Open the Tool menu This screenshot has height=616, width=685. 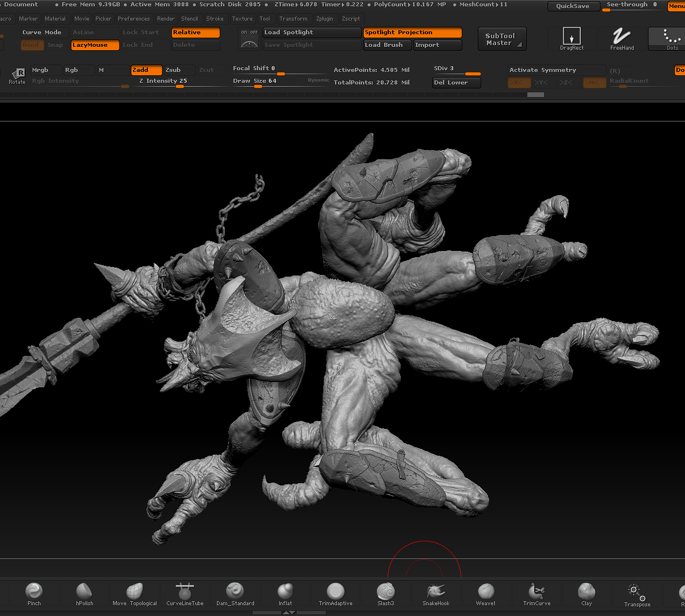tap(265, 19)
